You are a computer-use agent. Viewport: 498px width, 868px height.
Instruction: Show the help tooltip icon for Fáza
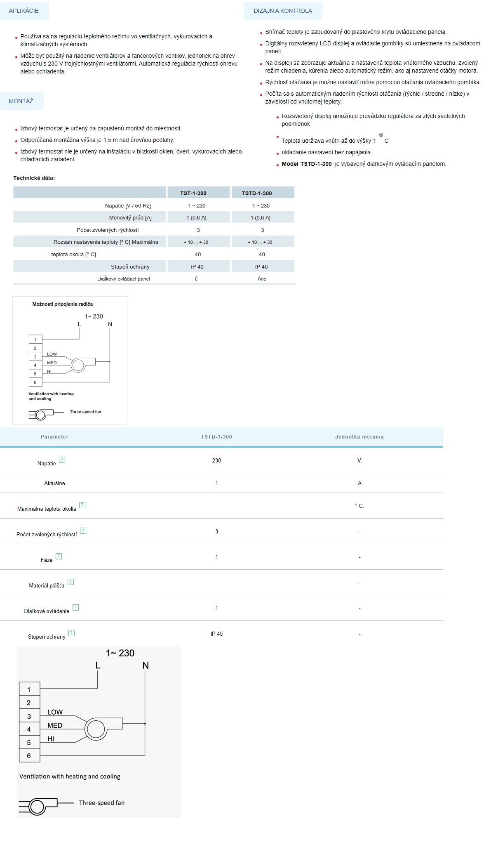59,556
